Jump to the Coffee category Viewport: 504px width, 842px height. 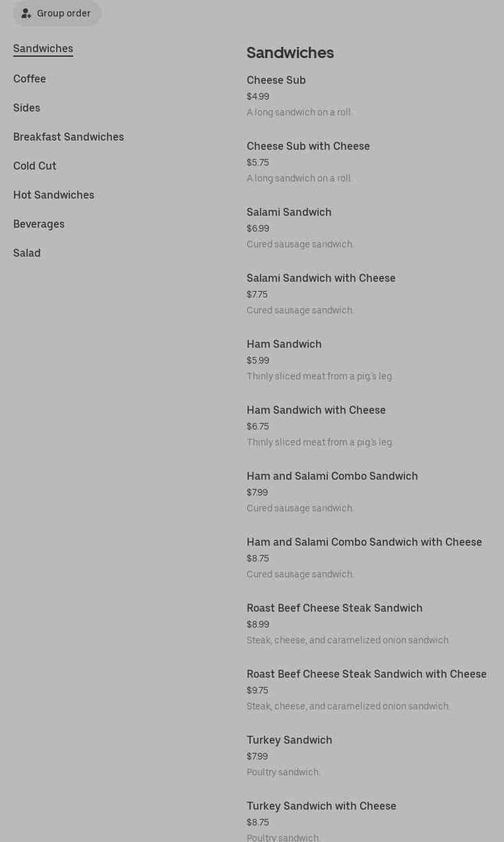30,79
